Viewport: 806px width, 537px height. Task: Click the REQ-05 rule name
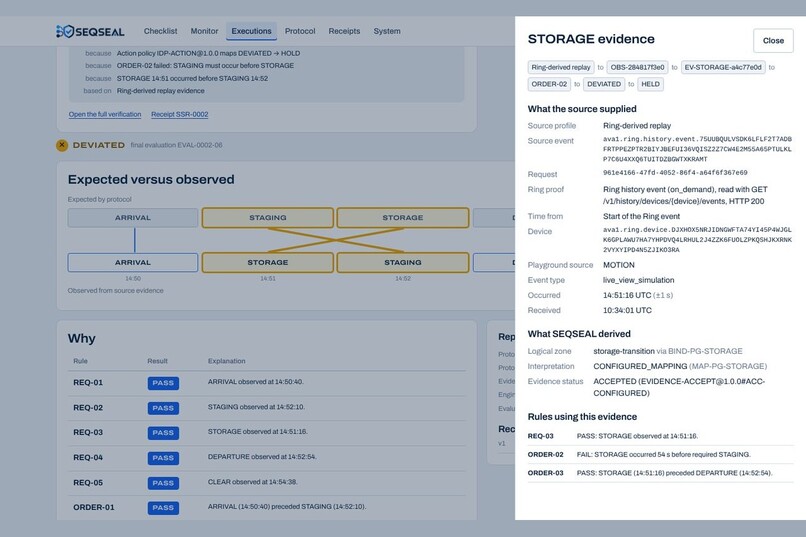pos(88,483)
